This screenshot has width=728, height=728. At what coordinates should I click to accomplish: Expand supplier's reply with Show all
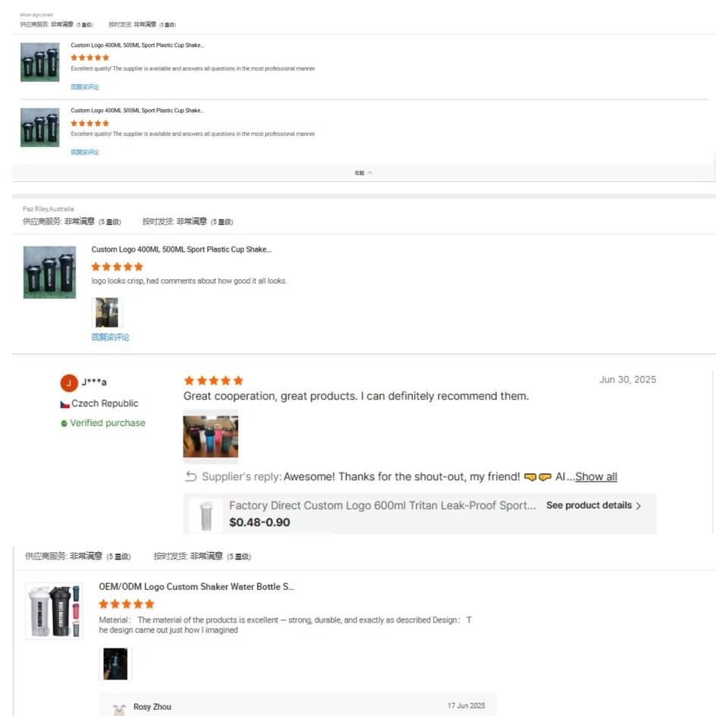tap(596, 477)
